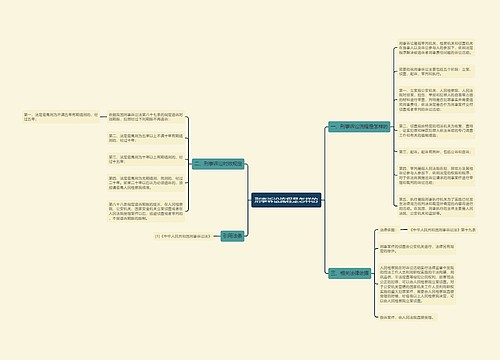Screen dimensions: 500x360
Task: Select the far-left leaf 第一、法定最高刑为不满五年
Action: (61, 117)
